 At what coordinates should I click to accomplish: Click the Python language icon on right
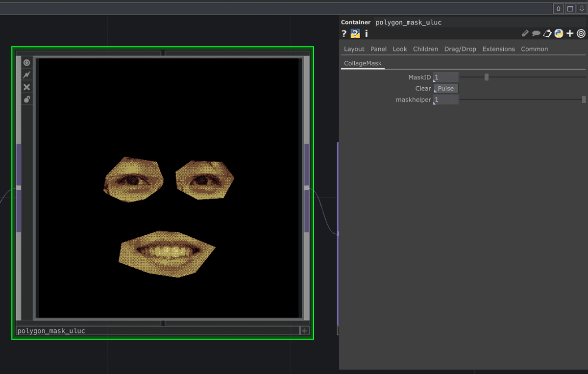(x=559, y=33)
